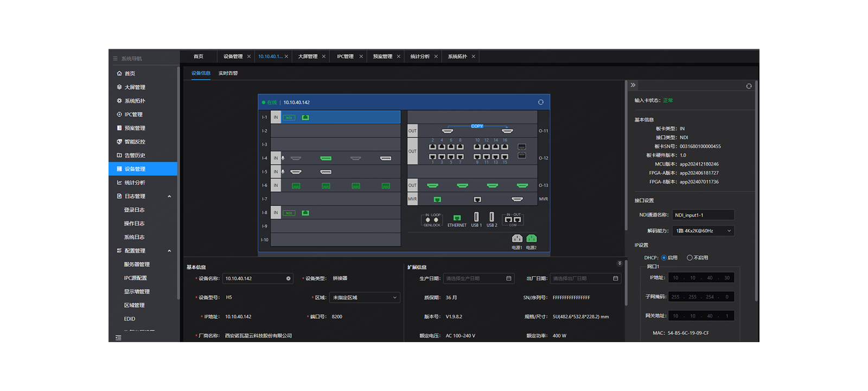The width and height of the screenshot is (868, 391).
Task: Clear the 设备名称 field with the X icon
Action: pos(288,279)
